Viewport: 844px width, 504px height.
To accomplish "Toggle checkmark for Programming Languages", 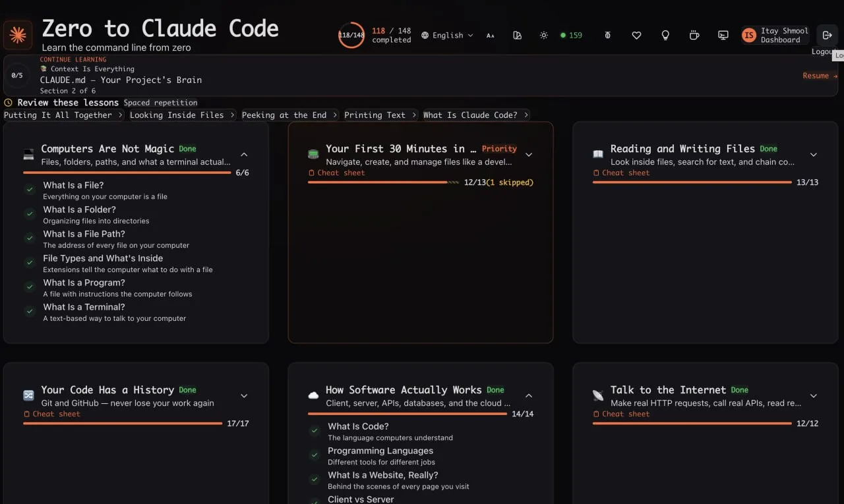I will pos(315,455).
